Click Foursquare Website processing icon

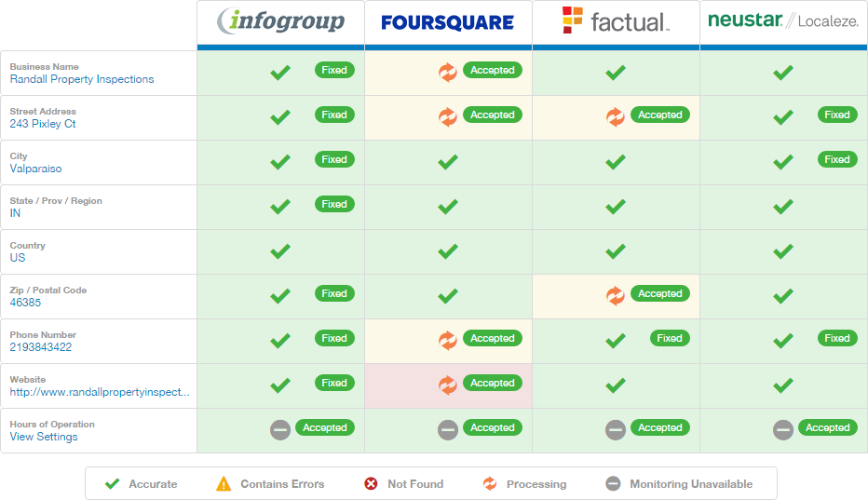[448, 385]
